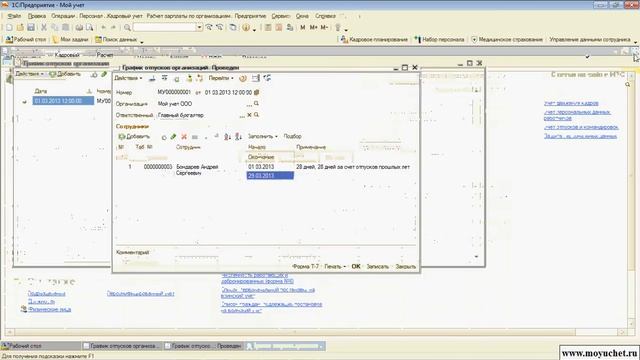
Task: Open the Сервис menu
Action: point(280,16)
